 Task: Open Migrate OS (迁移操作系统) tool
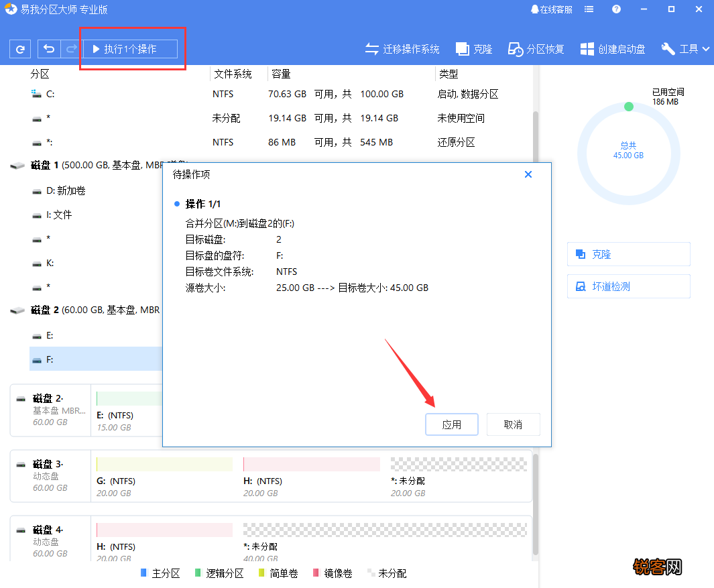[402, 49]
